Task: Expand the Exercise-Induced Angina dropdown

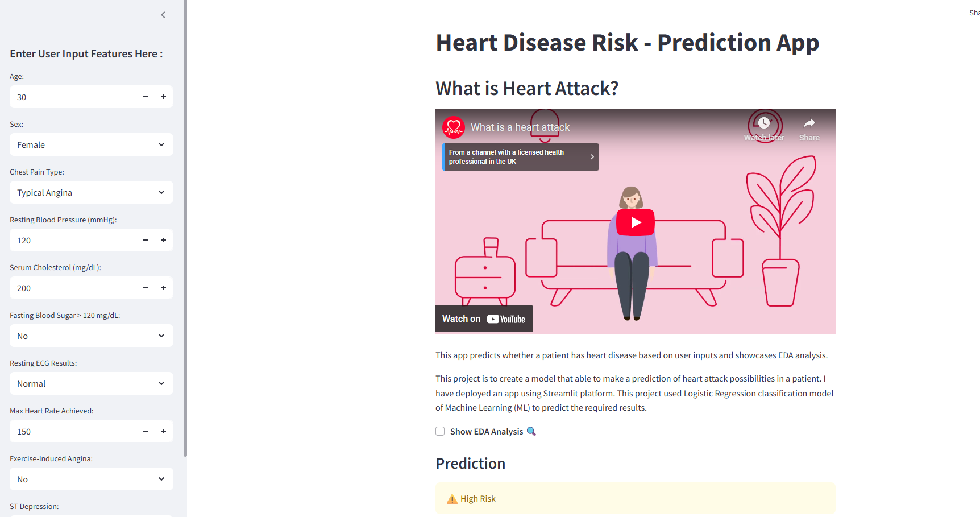Action: point(91,479)
